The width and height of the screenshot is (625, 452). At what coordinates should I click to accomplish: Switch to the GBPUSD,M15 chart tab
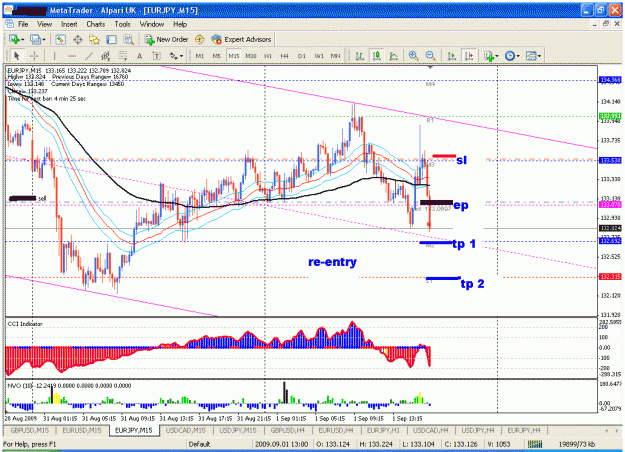[x=29, y=430]
